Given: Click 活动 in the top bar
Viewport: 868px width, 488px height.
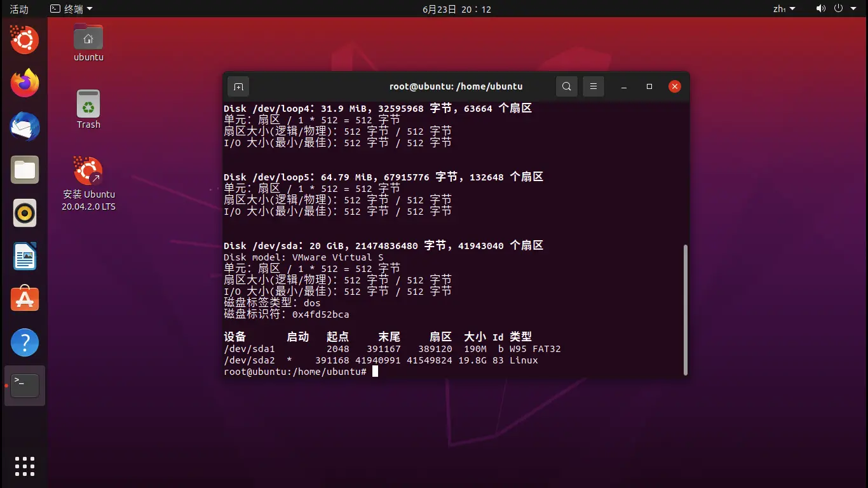Looking at the screenshot, I should click(18, 9).
